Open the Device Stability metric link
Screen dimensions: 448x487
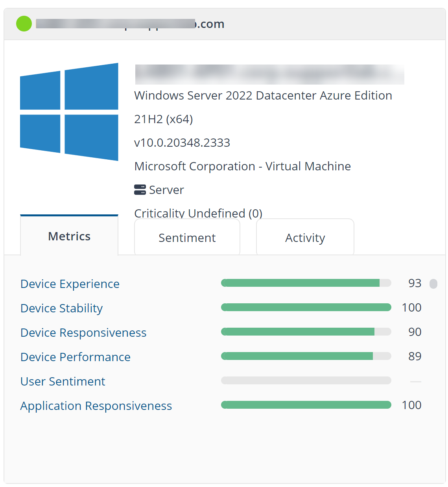62,308
